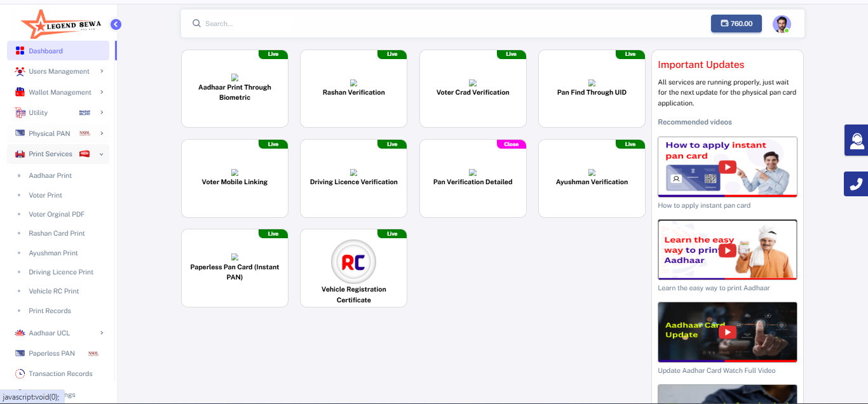Open Paperless Pan Card (Instant PAN) card
This screenshot has height=404, width=868.
(x=234, y=268)
